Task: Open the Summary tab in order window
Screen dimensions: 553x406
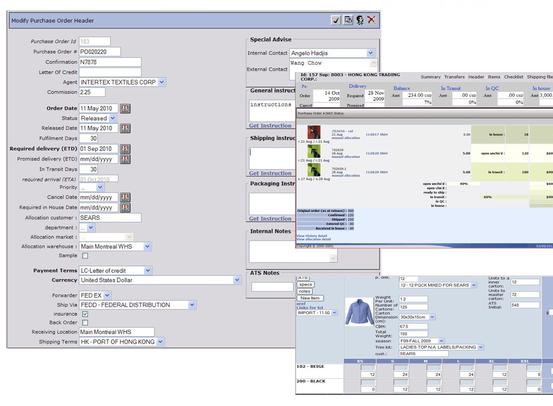Action: tap(431, 77)
